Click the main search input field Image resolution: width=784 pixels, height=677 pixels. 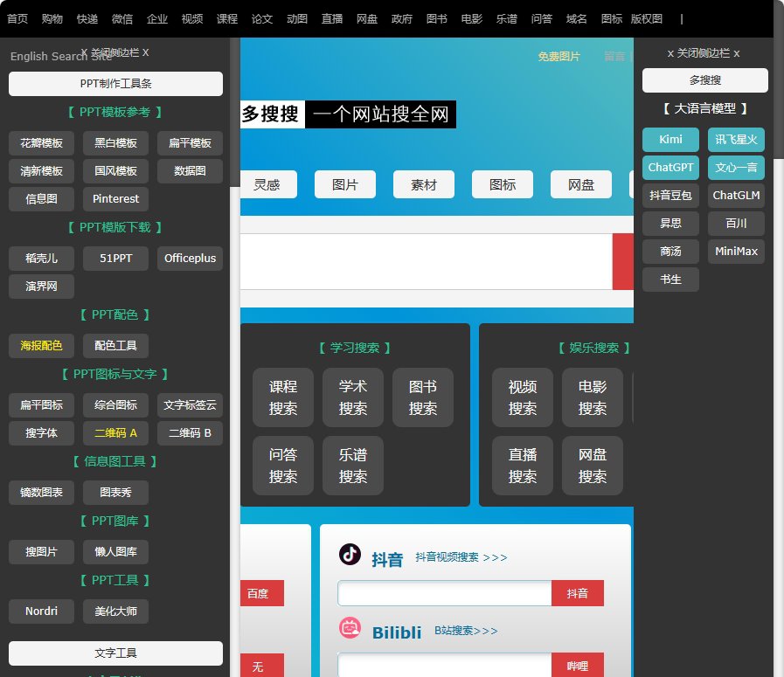coord(426,262)
